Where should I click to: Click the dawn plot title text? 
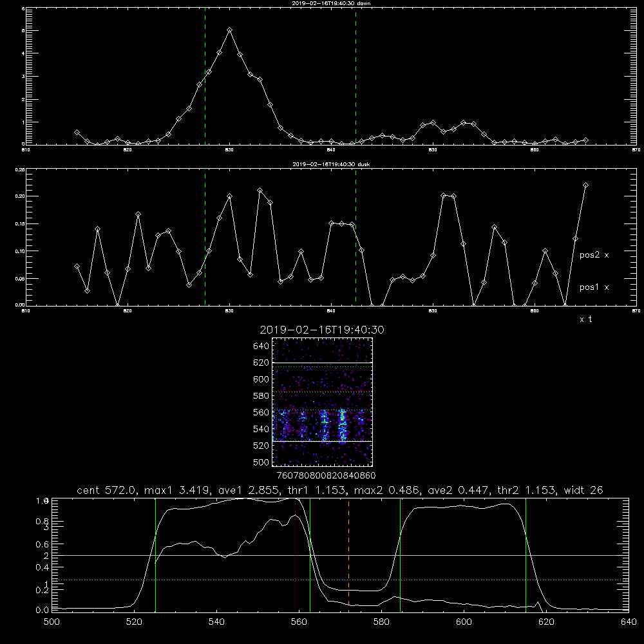coord(331,3)
